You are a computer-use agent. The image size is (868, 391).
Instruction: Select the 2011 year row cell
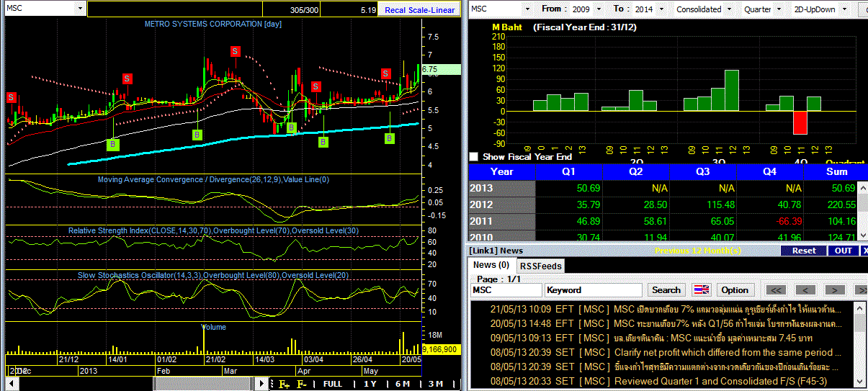point(502,221)
